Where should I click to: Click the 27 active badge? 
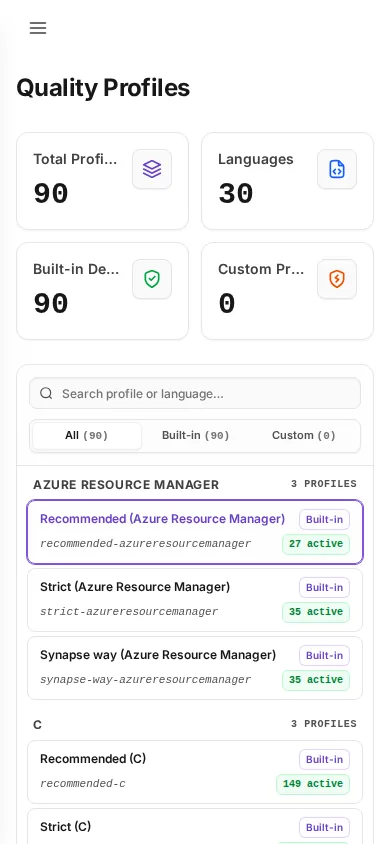pyautogui.click(x=316, y=544)
